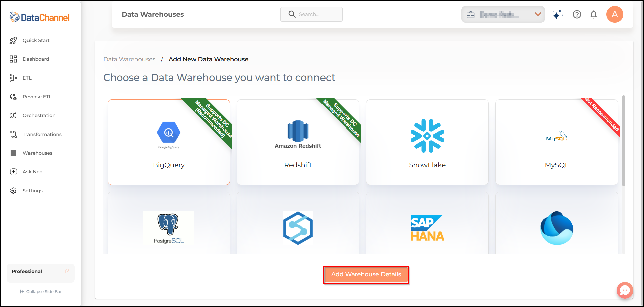Click the Dashboard grid icon
644x307 pixels.
[x=13, y=59]
